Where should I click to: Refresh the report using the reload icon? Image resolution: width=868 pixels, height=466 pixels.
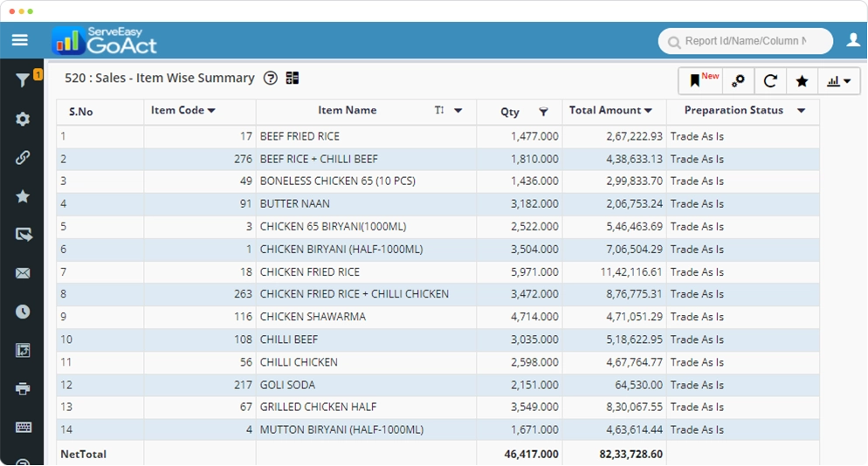770,81
